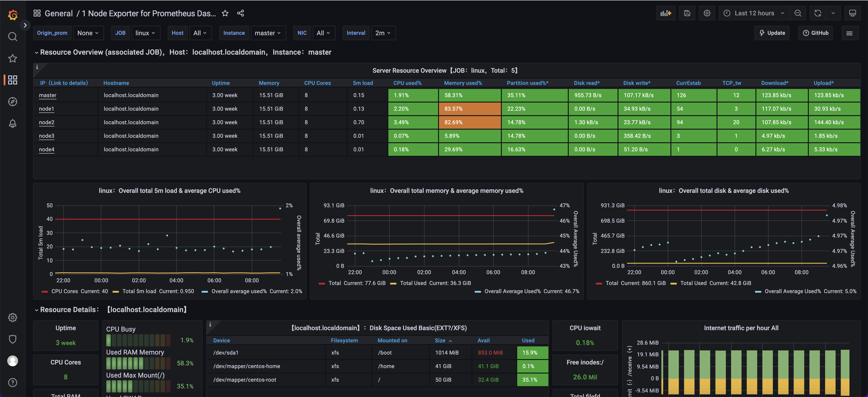Open the Dashboards panel icon in sidebar
This screenshot has width=868, height=397.
(12, 80)
